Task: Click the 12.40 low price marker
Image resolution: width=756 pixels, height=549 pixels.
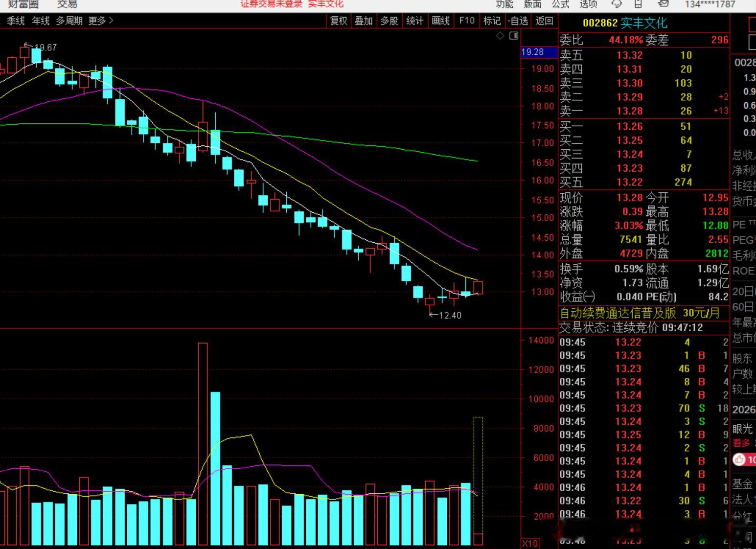Action: tap(450, 315)
